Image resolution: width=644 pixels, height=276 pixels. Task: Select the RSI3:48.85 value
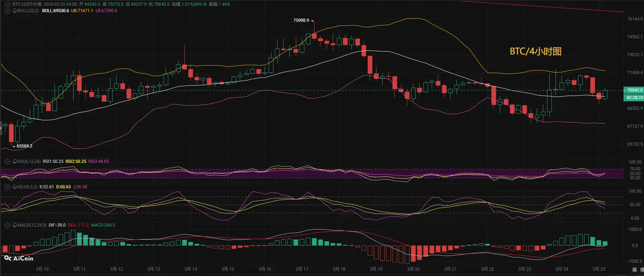point(99,161)
